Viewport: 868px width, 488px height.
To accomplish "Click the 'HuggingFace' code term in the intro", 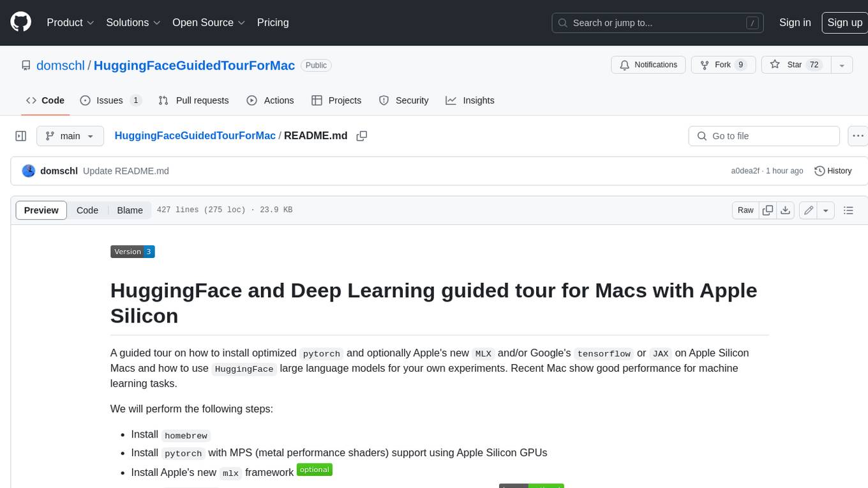I will pos(244,369).
